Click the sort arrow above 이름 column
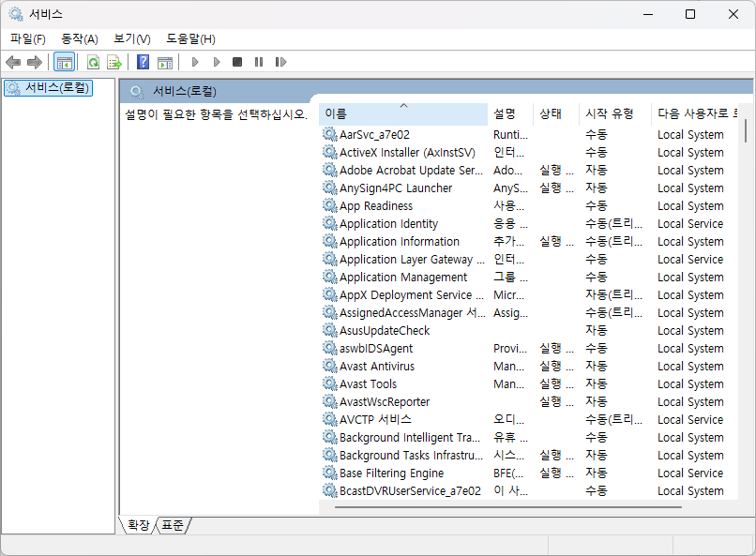The width and height of the screenshot is (756, 556). 404,106
